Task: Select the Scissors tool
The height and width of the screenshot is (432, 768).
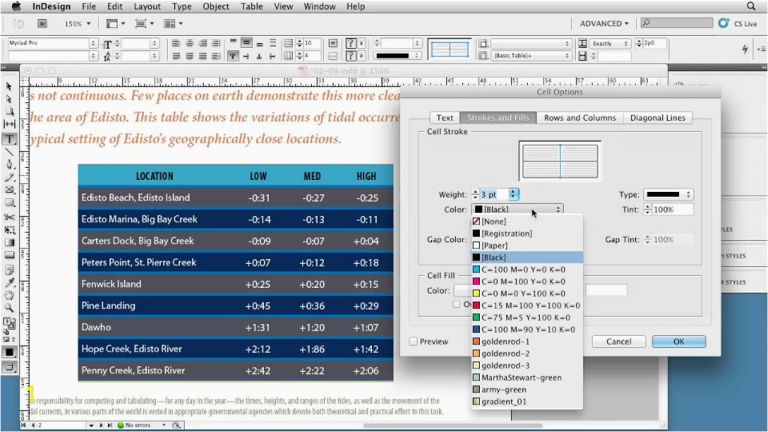Action: [x=9, y=217]
